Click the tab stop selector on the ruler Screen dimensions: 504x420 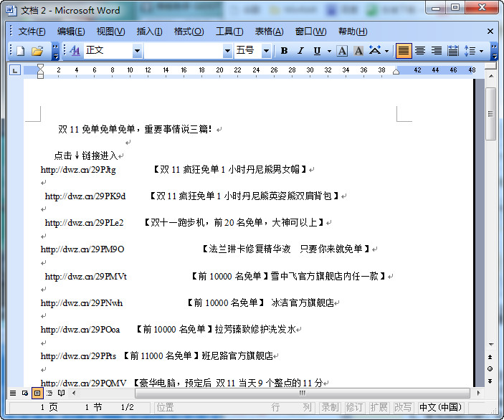15,70
